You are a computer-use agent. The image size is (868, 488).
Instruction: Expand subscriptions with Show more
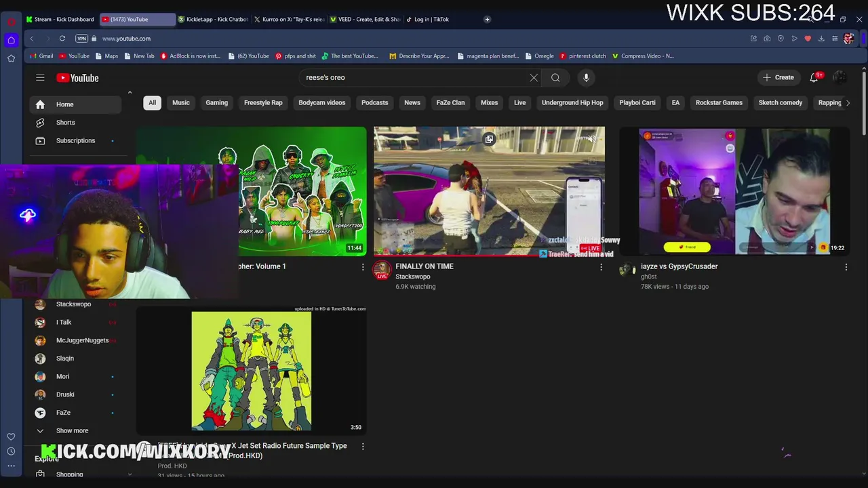76,431
